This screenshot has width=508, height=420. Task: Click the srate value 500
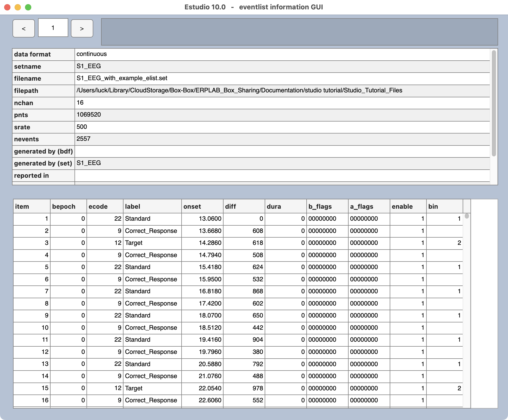pos(82,127)
